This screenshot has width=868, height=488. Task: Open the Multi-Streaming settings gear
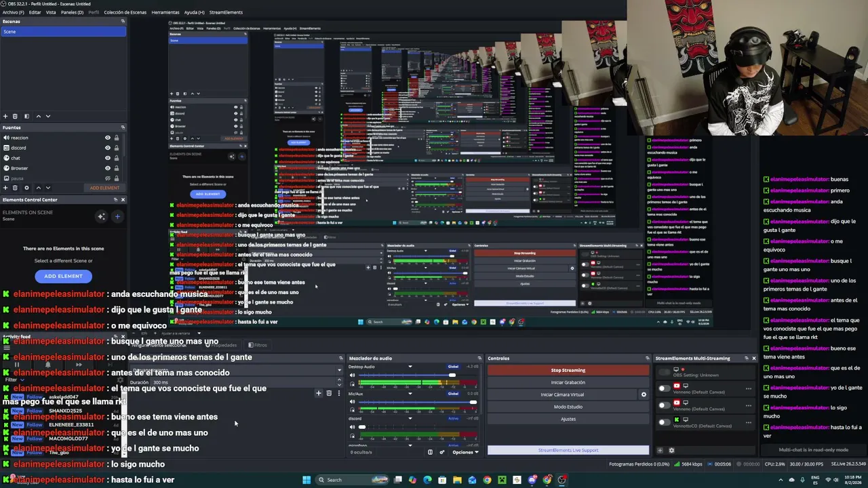[x=671, y=450]
